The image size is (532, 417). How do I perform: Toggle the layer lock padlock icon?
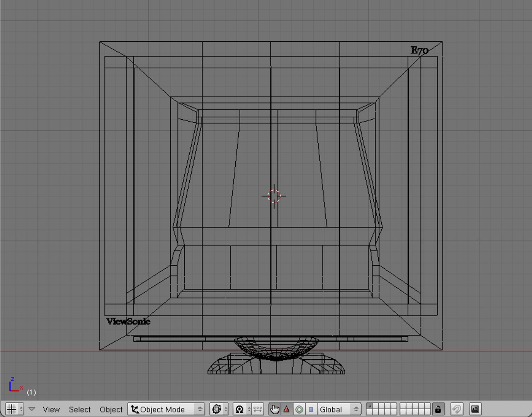point(438,409)
